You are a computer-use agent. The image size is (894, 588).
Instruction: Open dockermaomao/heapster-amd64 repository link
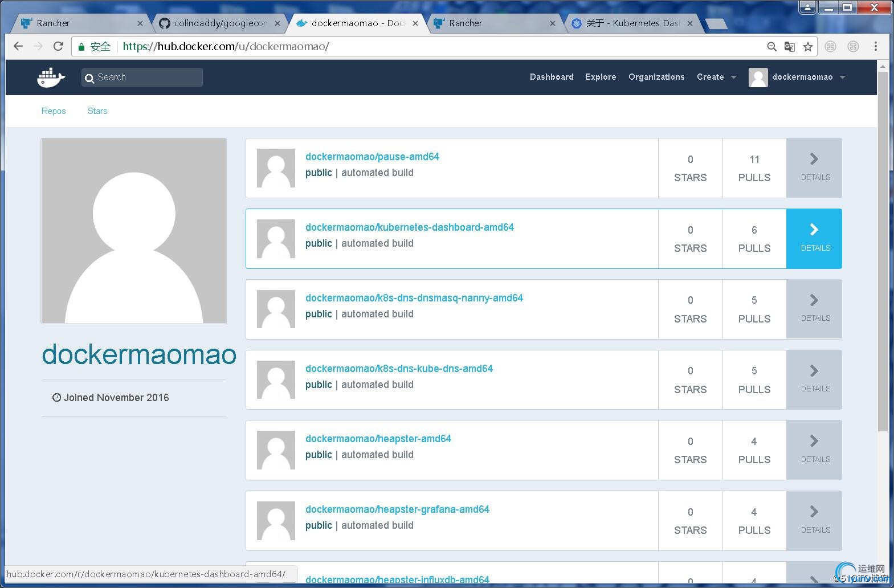[x=378, y=439]
